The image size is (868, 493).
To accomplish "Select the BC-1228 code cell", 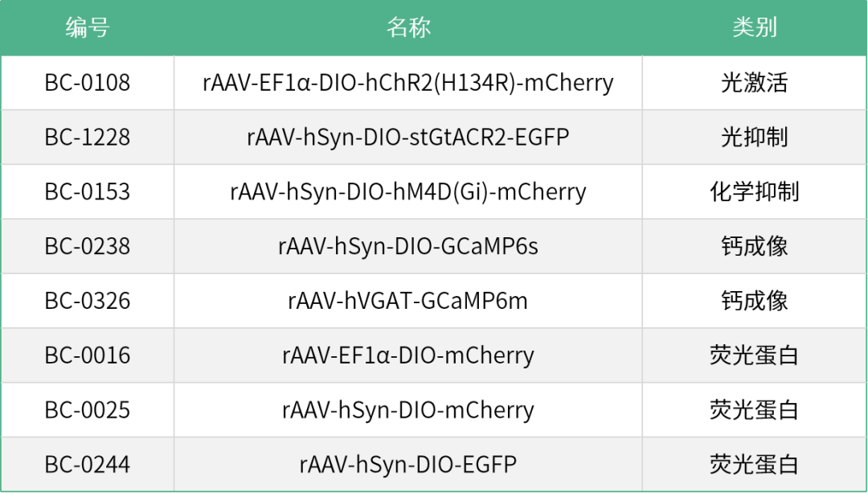I will tap(87, 138).
